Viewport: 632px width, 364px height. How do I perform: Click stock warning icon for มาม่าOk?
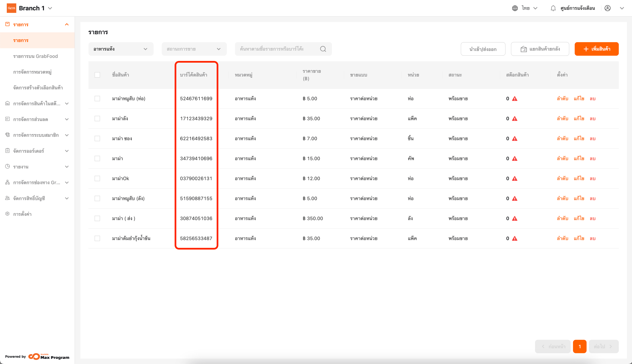coord(515,179)
